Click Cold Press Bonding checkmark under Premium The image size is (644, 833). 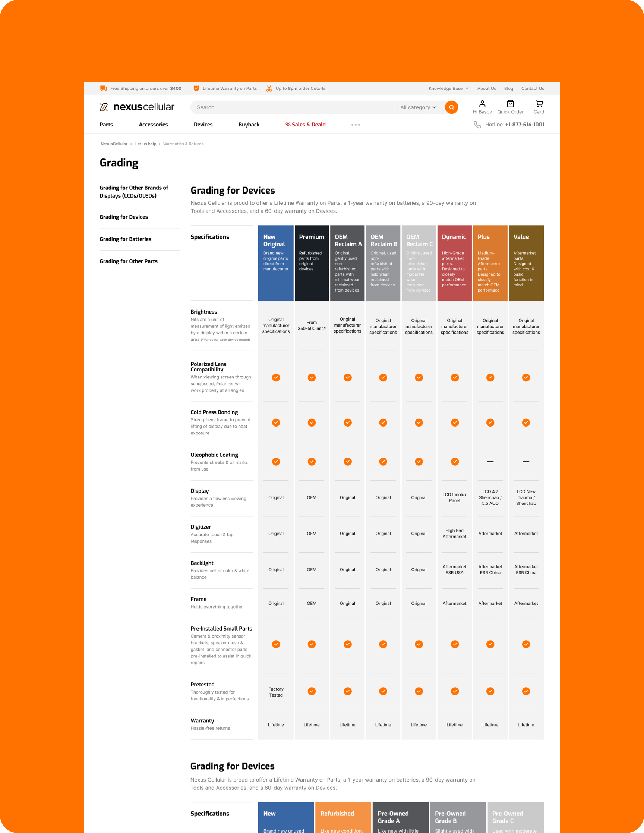pyautogui.click(x=312, y=422)
